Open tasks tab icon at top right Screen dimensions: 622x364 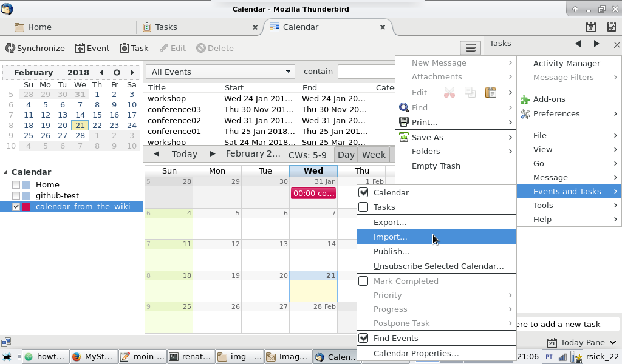pyautogui.click(x=611, y=27)
